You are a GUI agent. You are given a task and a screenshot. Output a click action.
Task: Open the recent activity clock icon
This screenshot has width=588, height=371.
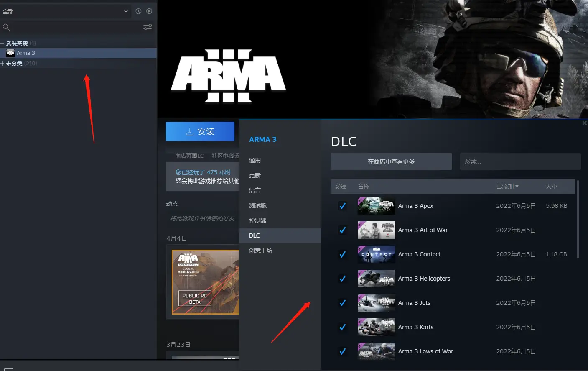(138, 11)
